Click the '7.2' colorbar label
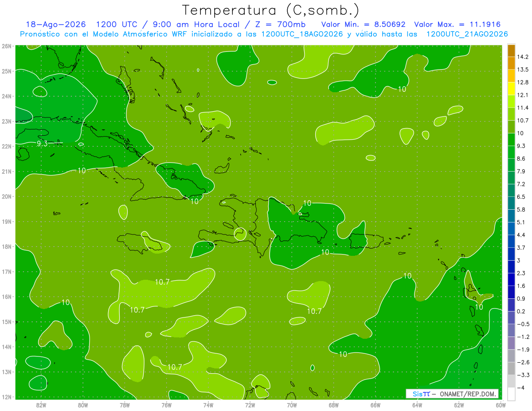This screenshot has height=411, width=532. tap(521, 184)
